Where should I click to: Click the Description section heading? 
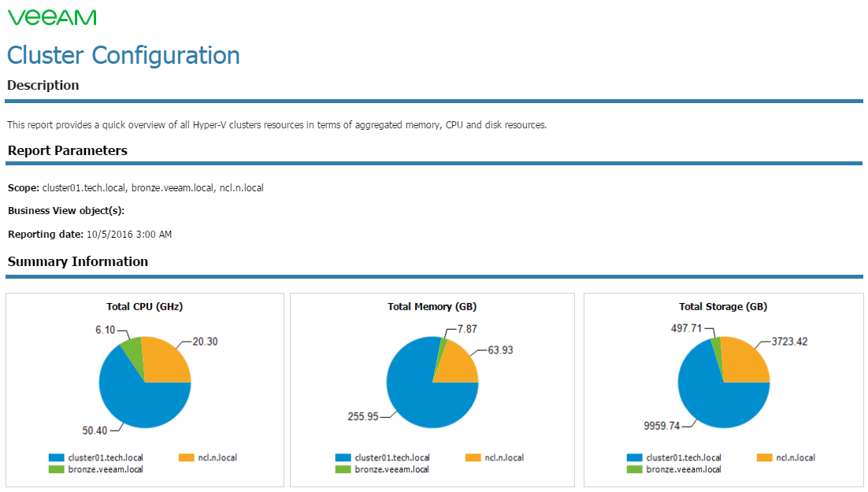coord(43,85)
